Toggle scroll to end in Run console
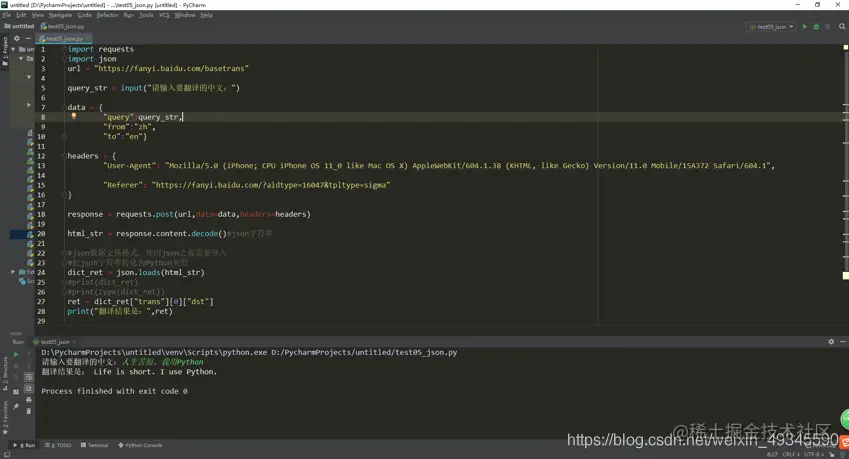This screenshot has width=849, height=459. [29, 388]
